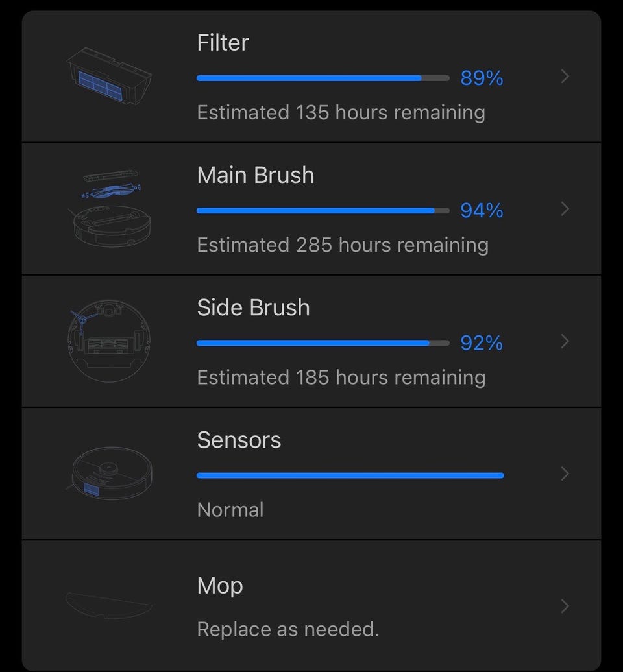Image resolution: width=623 pixels, height=672 pixels.
Task: Expand Sensors row chevron
Action: (565, 474)
